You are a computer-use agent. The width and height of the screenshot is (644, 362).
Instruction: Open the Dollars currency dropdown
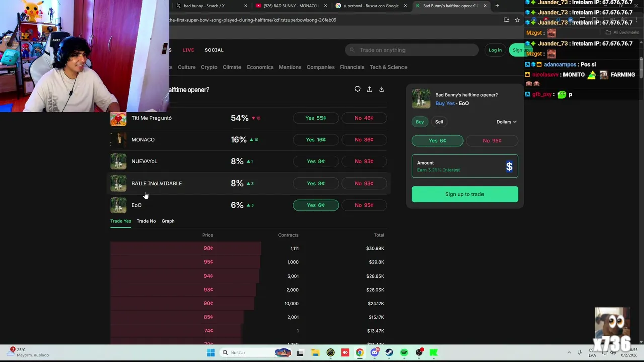(x=506, y=122)
